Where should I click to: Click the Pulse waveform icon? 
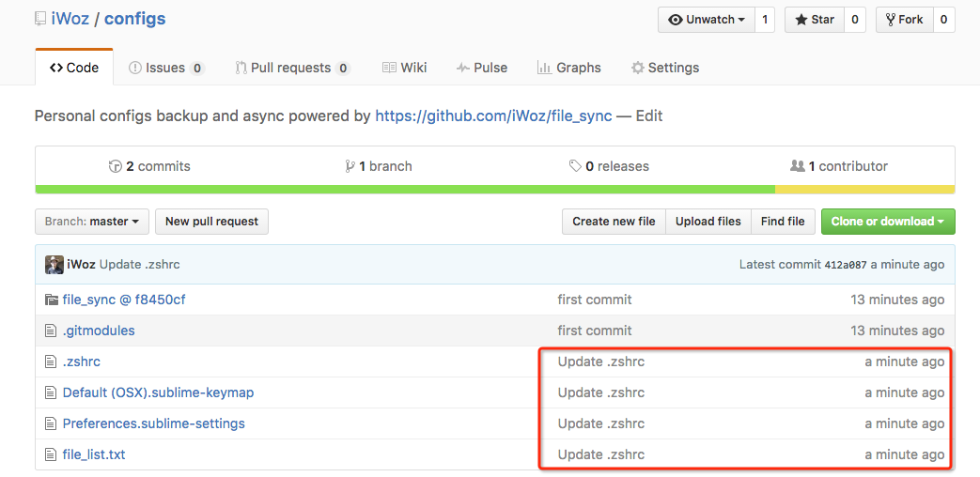(x=463, y=68)
